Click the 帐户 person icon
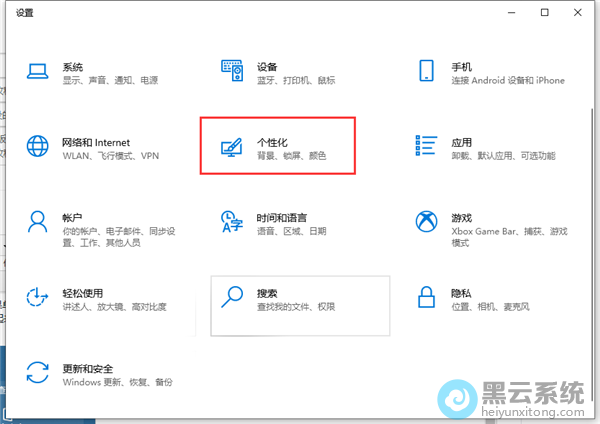Image resolution: width=600 pixels, height=424 pixels. pyautogui.click(x=38, y=221)
